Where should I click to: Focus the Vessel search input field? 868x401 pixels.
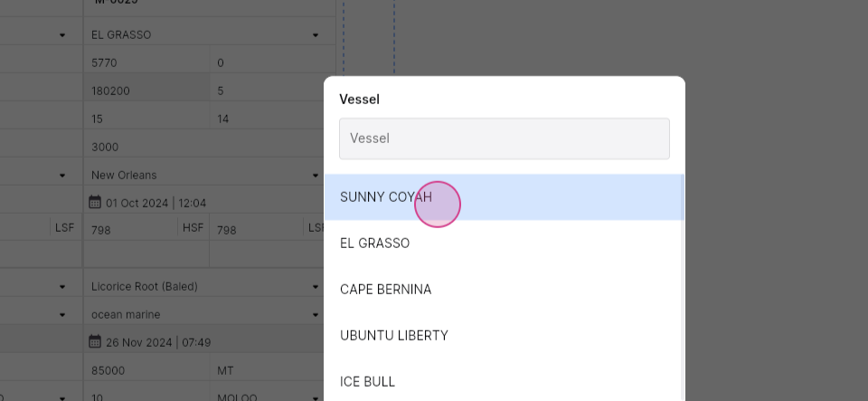505,138
